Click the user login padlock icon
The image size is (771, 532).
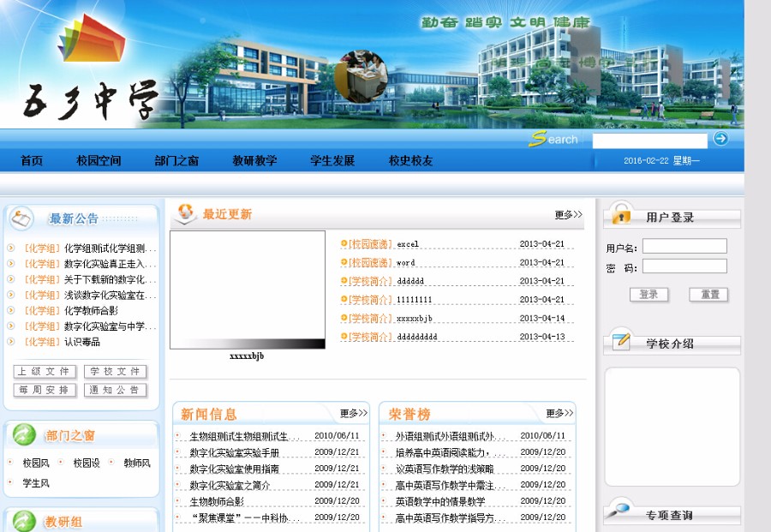[x=619, y=216]
